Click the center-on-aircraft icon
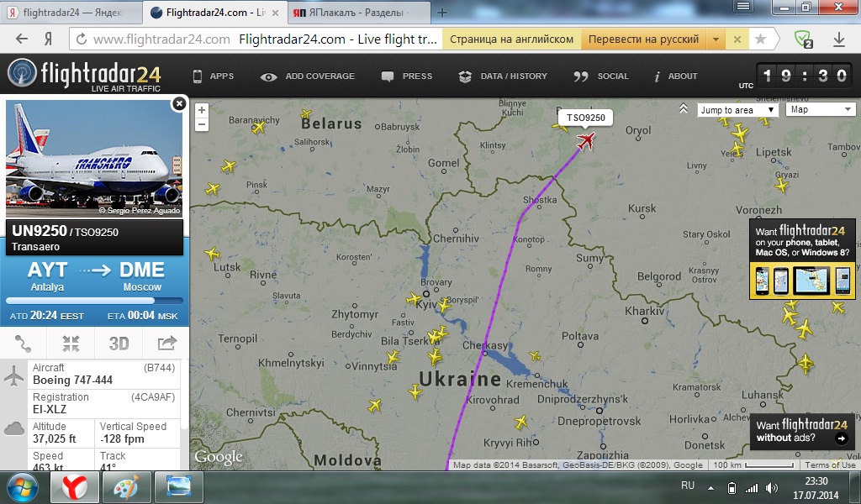 (x=71, y=344)
